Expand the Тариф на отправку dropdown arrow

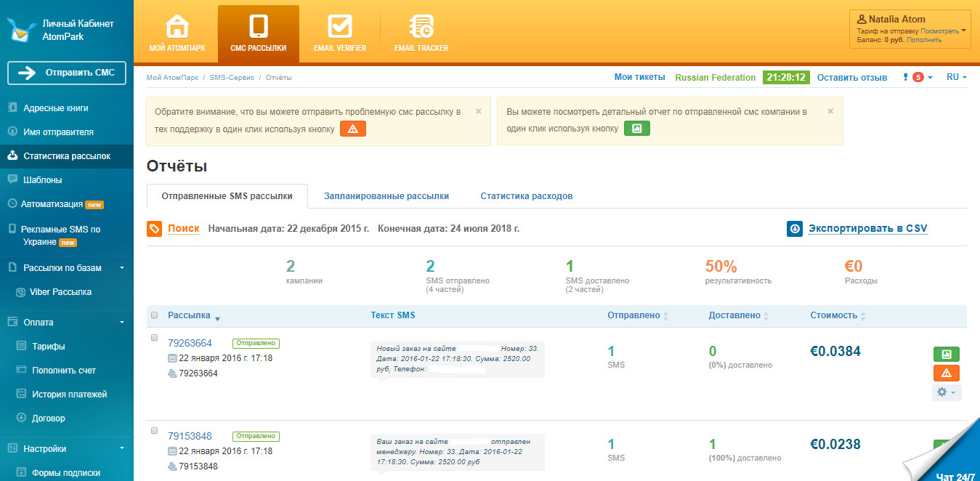point(963,31)
